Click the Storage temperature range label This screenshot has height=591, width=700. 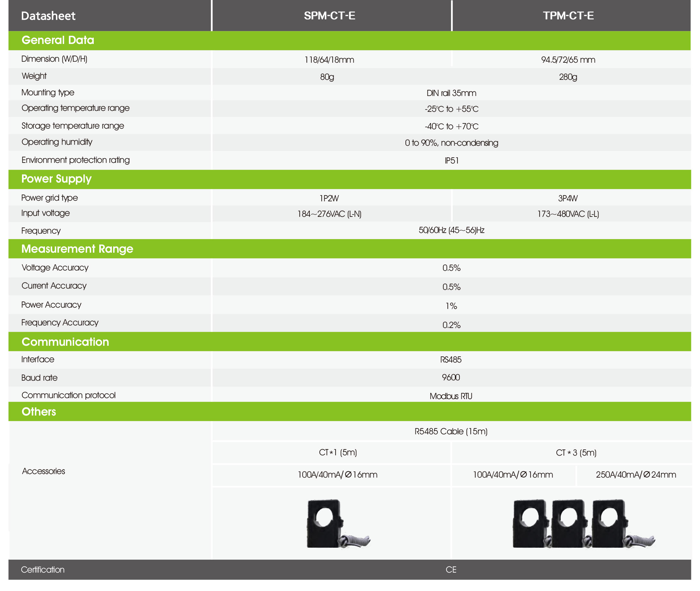73,126
